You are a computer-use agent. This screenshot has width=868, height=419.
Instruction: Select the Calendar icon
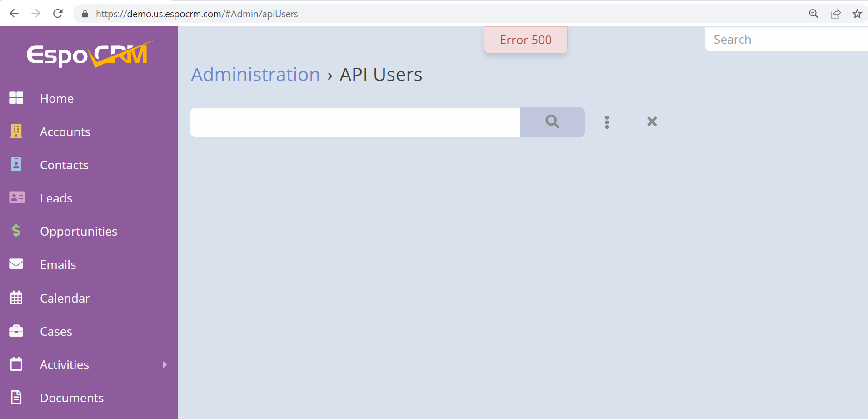16,298
